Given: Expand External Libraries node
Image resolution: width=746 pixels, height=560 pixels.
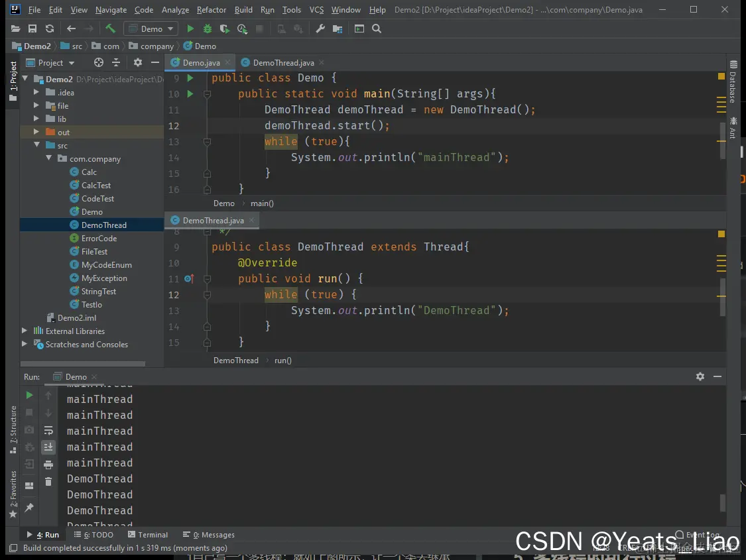Looking at the screenshot, I should tap(25, 331).
